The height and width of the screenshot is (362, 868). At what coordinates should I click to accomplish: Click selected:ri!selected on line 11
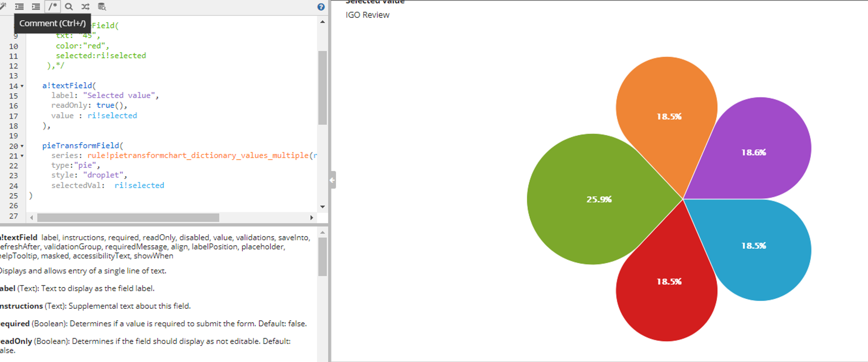click(101, 56)
